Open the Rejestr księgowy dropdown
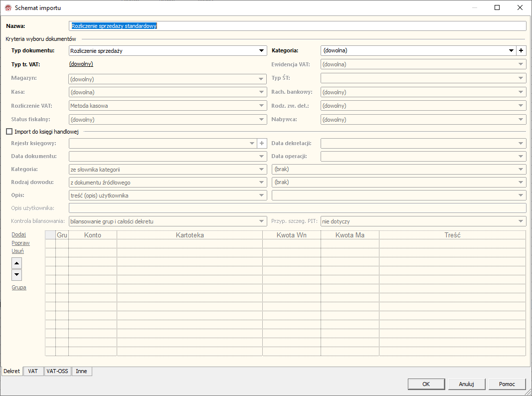 (163, 143)
